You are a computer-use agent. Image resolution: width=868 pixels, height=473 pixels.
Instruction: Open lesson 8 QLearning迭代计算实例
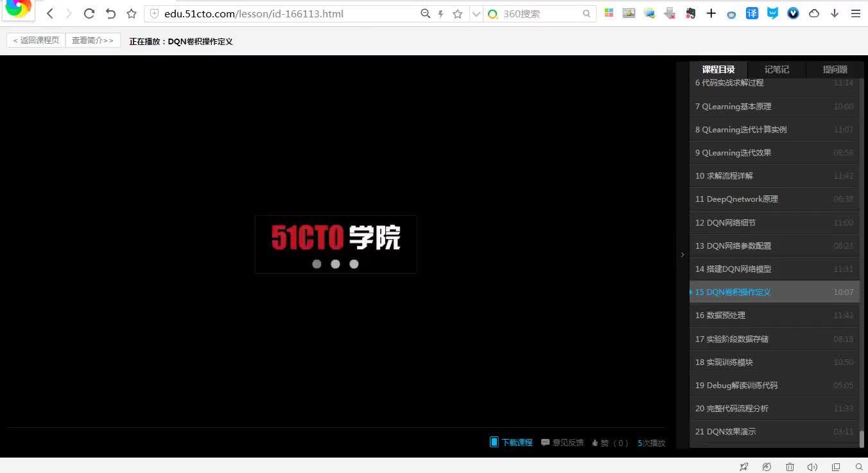pos(774,129)
